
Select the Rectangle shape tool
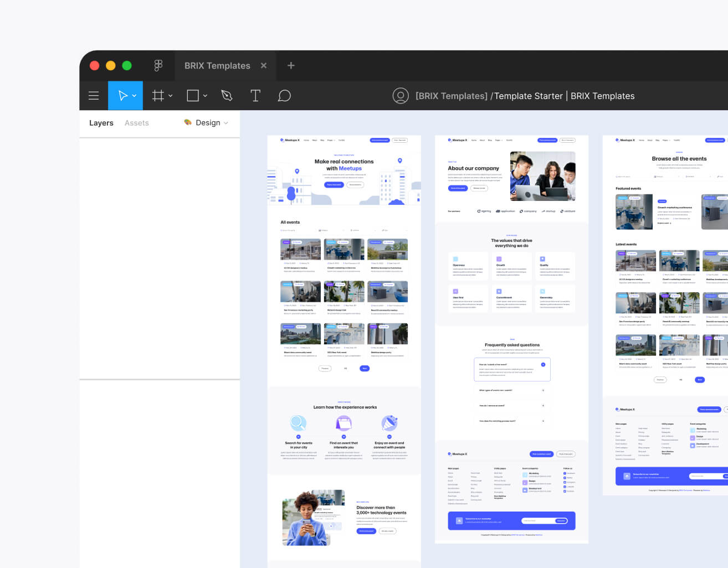pos(192,95)
